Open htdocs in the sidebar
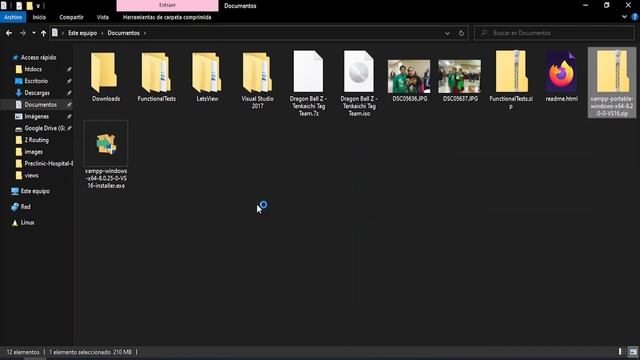The image size is (640, 360). pyautogui.click(x=33, y=69)
